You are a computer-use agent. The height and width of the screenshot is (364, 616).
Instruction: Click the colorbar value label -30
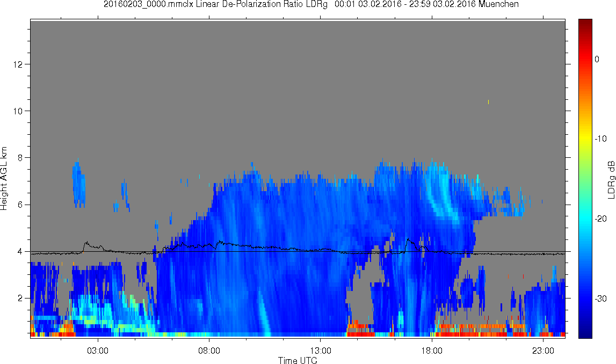600,299
